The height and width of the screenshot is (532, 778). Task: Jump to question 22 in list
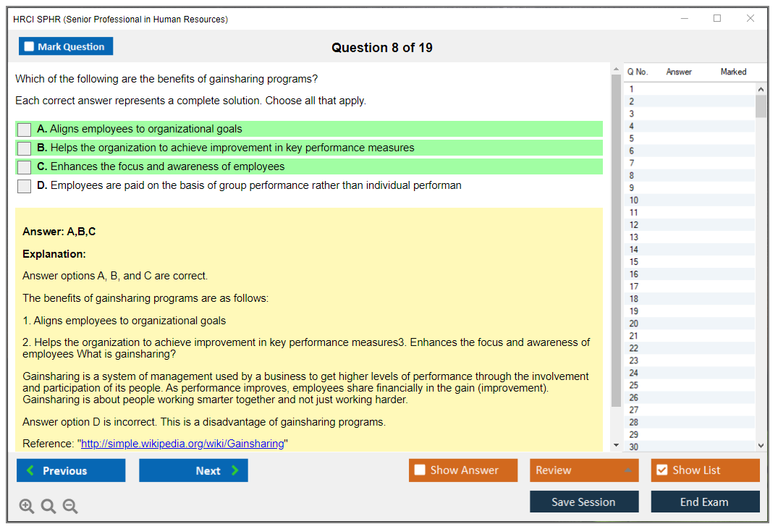coord(634,348)
